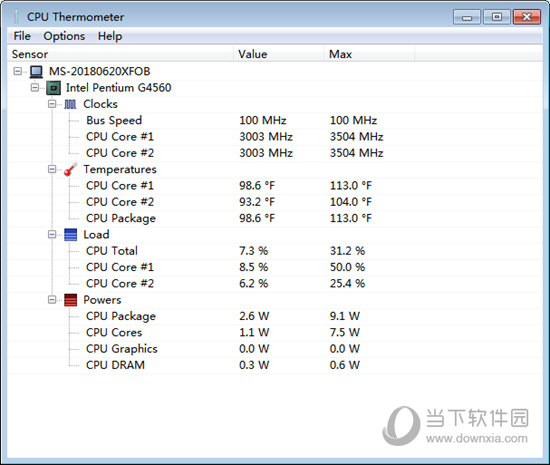Click the computer icon beside MS-20180620XFOB
The width and height of the screenshot is (550, 465).
[36, 72]
